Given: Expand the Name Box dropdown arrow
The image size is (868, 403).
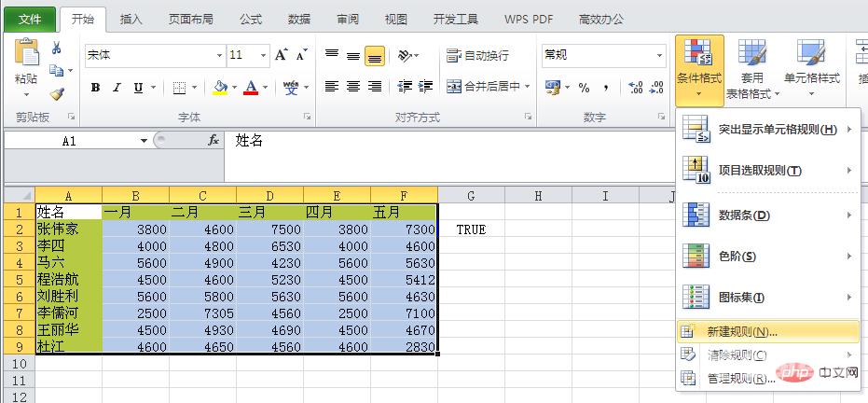Looking at the screenshot, I should pyautogui.click(x=144, y=141).
